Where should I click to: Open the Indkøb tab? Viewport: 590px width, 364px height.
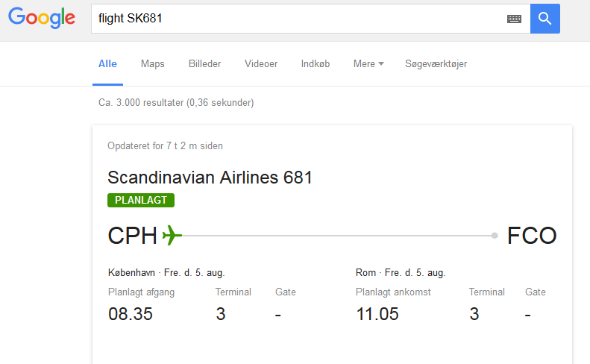(316, 64)
